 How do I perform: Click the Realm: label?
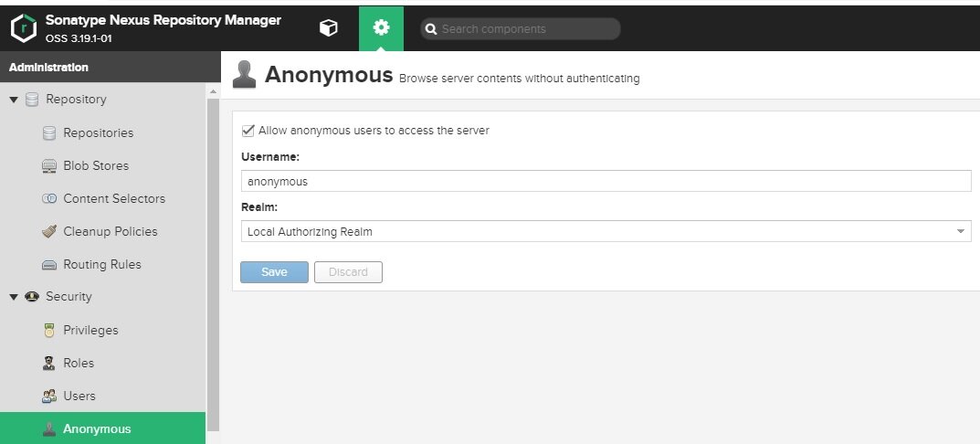(x=259, y=207)
